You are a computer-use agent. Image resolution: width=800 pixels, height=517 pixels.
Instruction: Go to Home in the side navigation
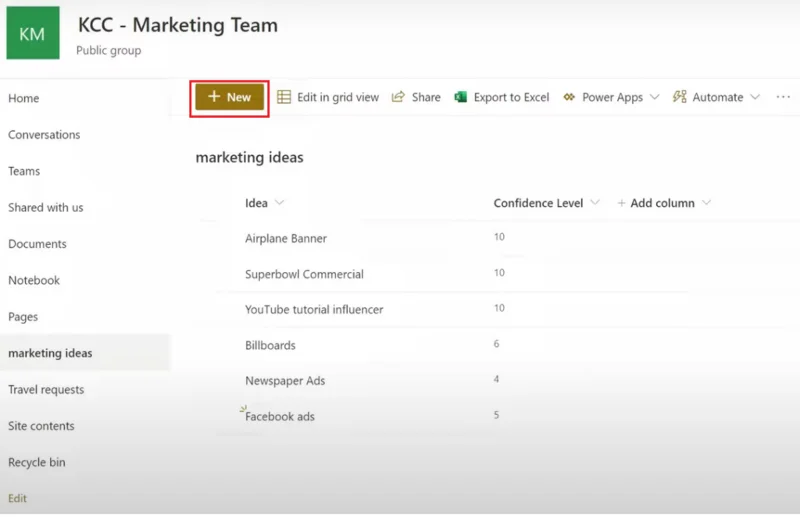tap(23, 98)
